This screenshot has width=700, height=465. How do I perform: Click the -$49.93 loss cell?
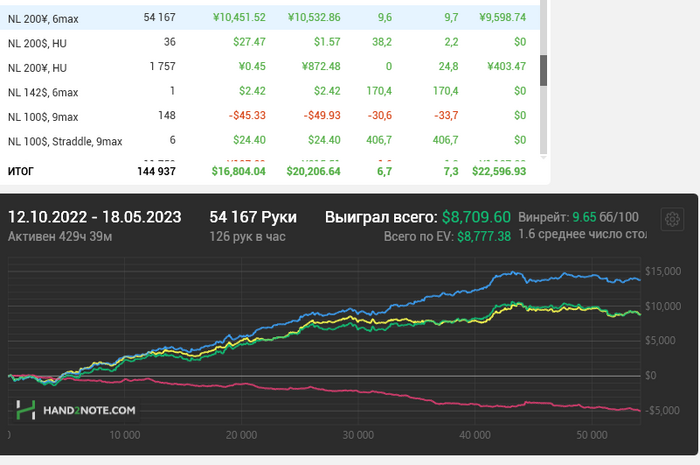click(322, 116)
